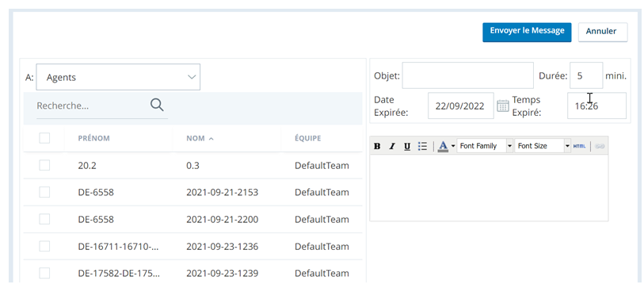Click the Date Expirée field 22/09/2022
Viewport: 644px width, 292px height.
pos(461,106)
